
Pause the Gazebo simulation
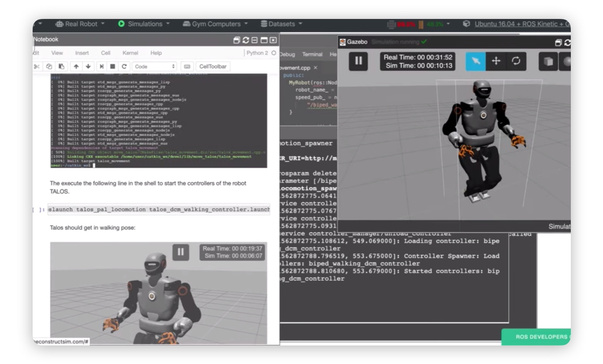point(358,61)
